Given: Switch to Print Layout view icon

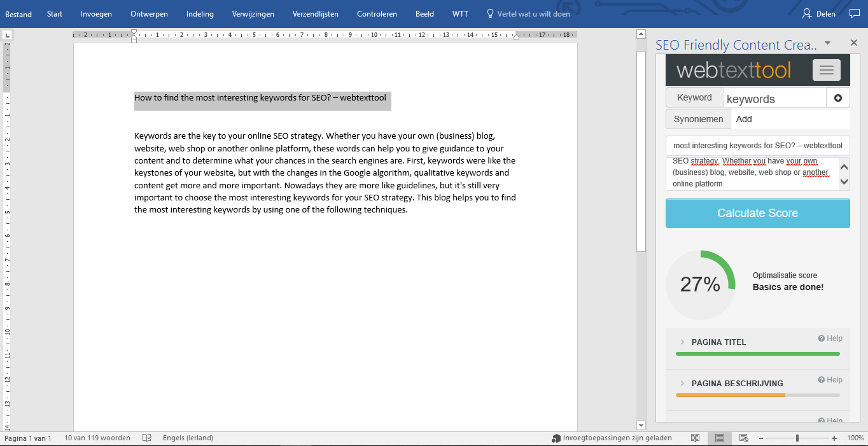Looking at the screenshot, I should point(720,438).
